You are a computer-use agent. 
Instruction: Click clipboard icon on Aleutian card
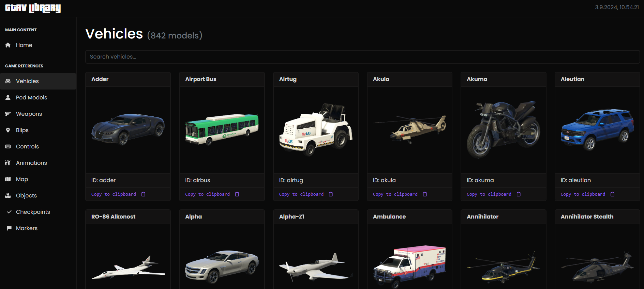[x=612, y=194]
